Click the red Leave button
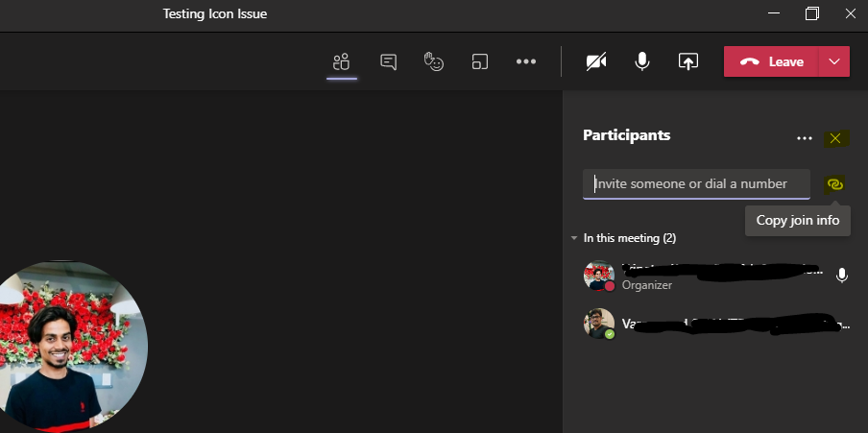This screenshot has height=433, width=868. coord(771,61)
